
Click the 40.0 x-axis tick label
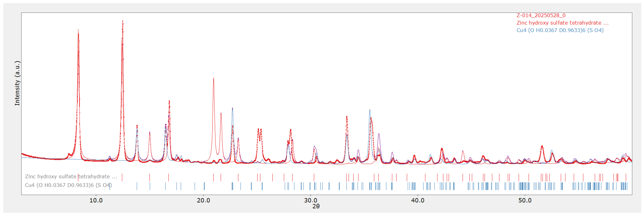417,201
